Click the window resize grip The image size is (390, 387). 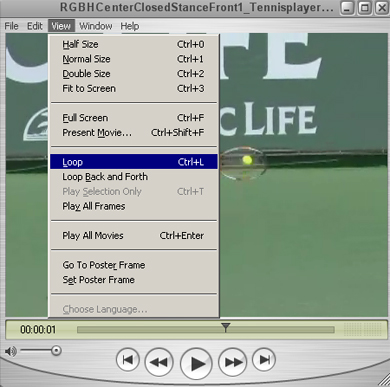point(383,380)
